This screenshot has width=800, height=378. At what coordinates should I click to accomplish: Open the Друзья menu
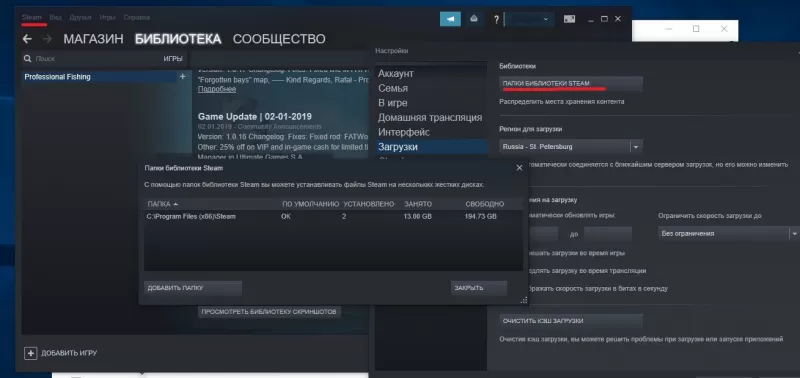pyautogui.click(x=81, y=17)
